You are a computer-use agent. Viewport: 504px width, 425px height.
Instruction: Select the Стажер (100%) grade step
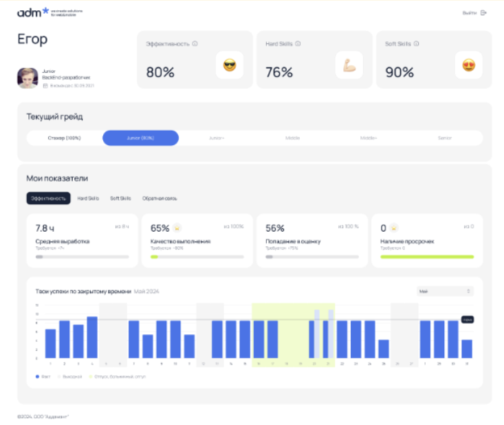pos(65,138)
